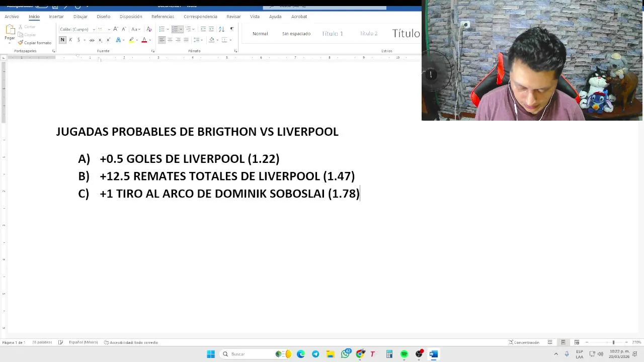Image resolution: width=644 pixels, height=362 pixels.
Task: Open the underline style dropdown arrow
Action: [84, 40]
